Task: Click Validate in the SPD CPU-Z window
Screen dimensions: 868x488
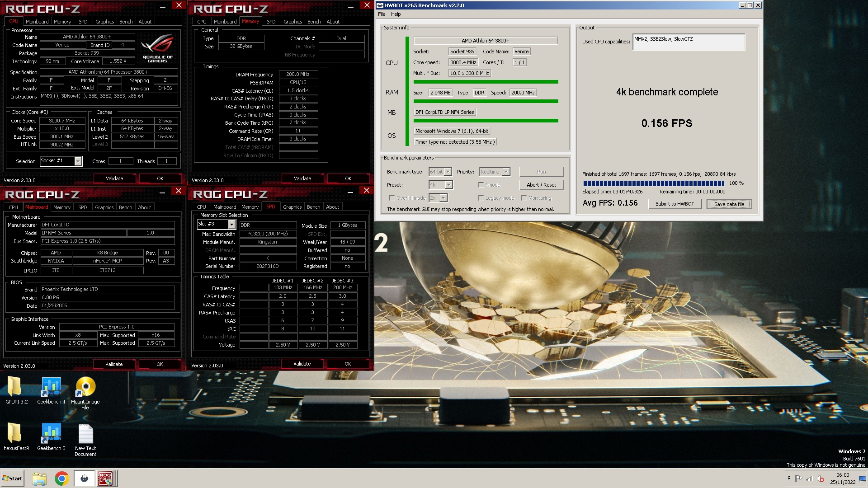Action: (x=302, y=364)
